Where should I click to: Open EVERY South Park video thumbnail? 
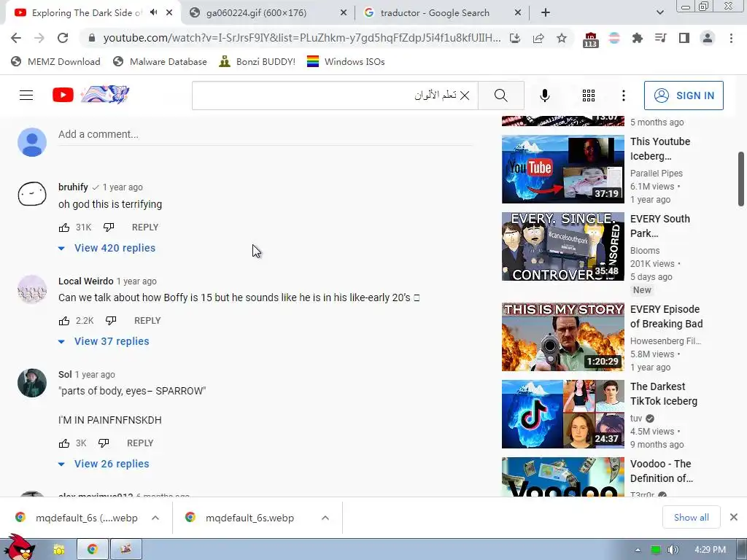[x=562, y=246]
